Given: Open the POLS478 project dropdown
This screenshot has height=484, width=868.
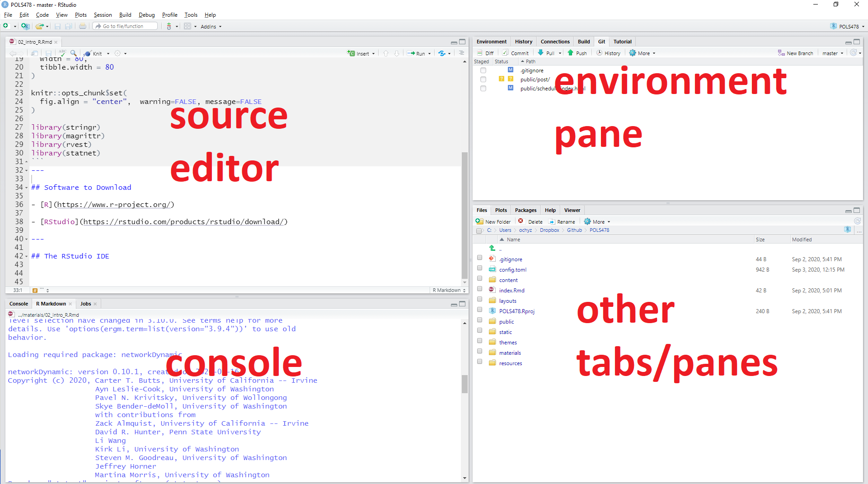Looking at the screenshot, I should point(847,26).
